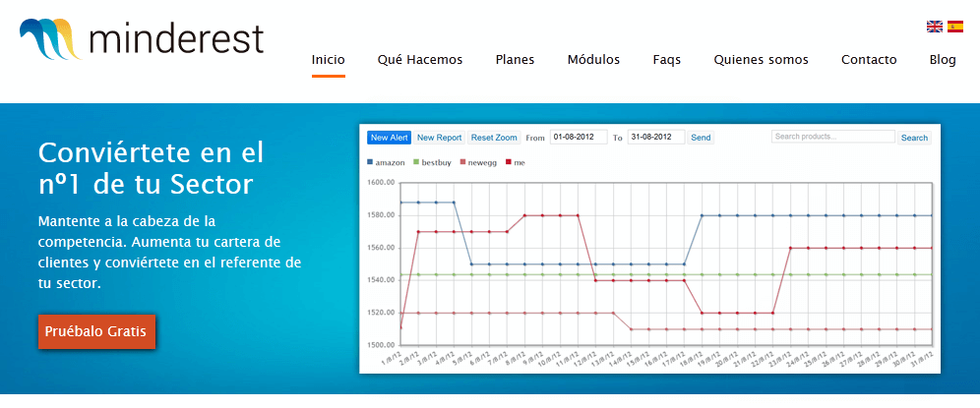Image resolution: width=980 pixels, height=408 pixels.
Task: Click the 1540.00 y-axis label
Action: coord(380,280)
